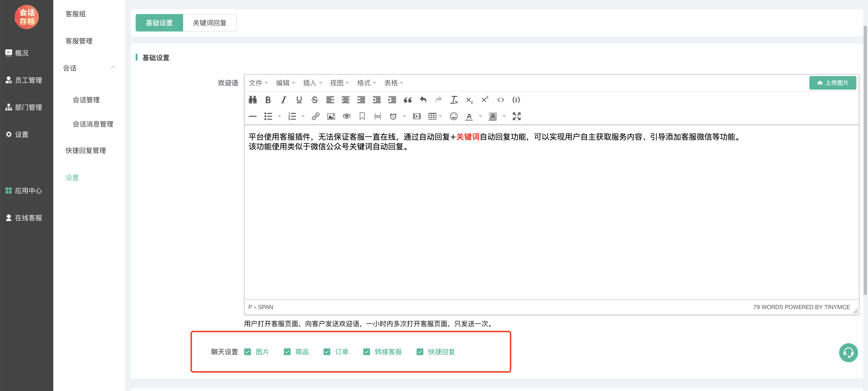Insert a bulleted list
The image size is (868, 391).
point(268,116)
